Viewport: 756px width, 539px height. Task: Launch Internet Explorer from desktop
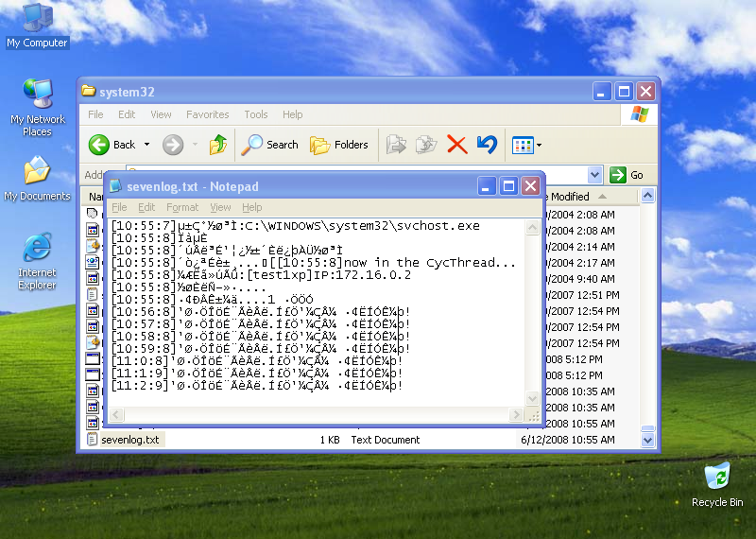point(37,261)
